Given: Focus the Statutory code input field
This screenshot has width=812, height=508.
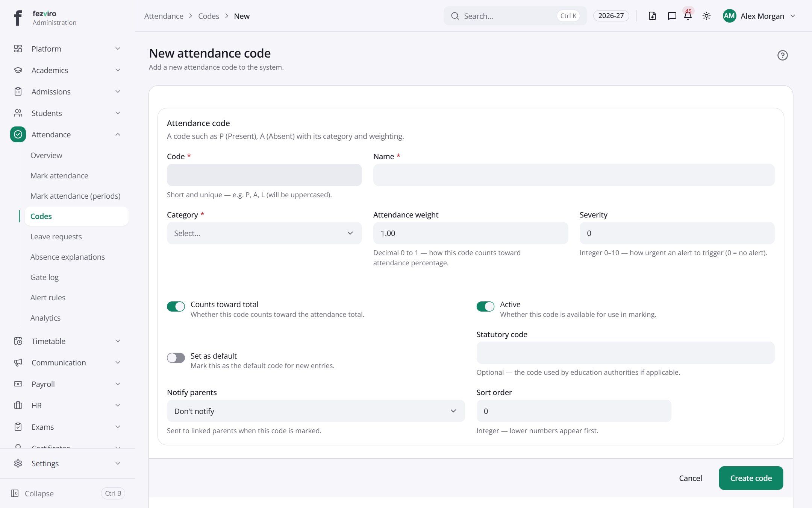Looking at the screenshot, I should [625, 353].
